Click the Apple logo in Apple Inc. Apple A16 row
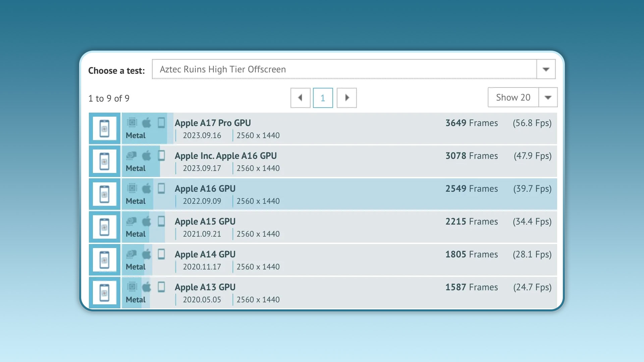The image size is (644, 362). (x=147, y=156)
